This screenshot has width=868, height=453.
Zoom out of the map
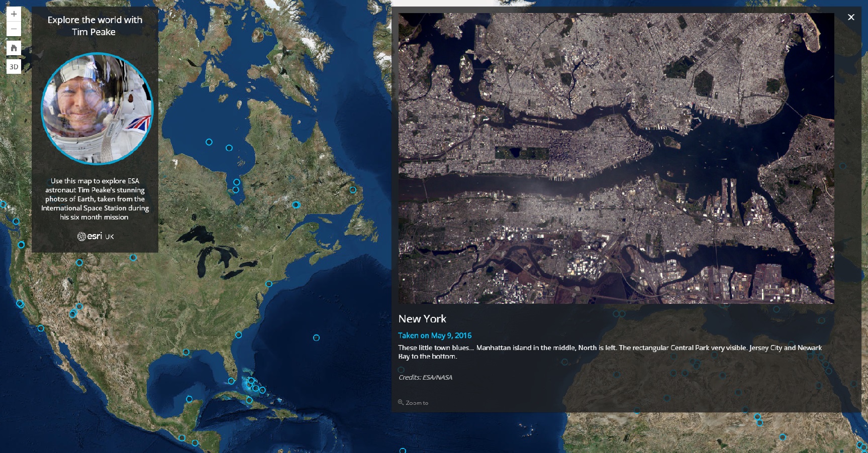pos(14,29)
